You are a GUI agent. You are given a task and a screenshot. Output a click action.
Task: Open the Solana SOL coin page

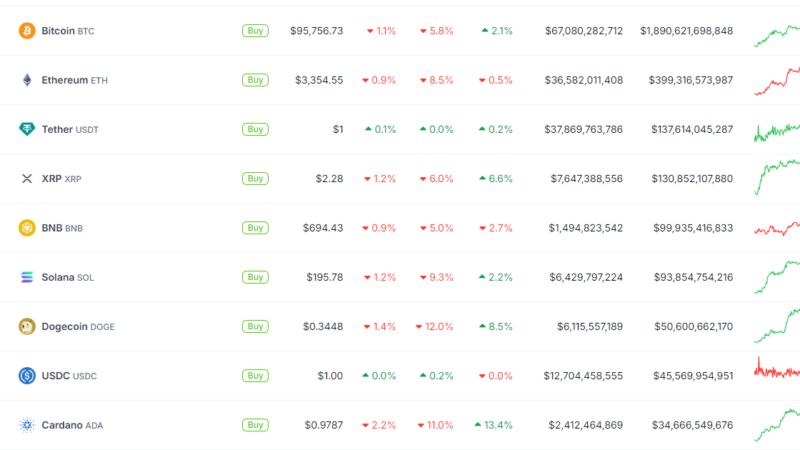point(67,277)
